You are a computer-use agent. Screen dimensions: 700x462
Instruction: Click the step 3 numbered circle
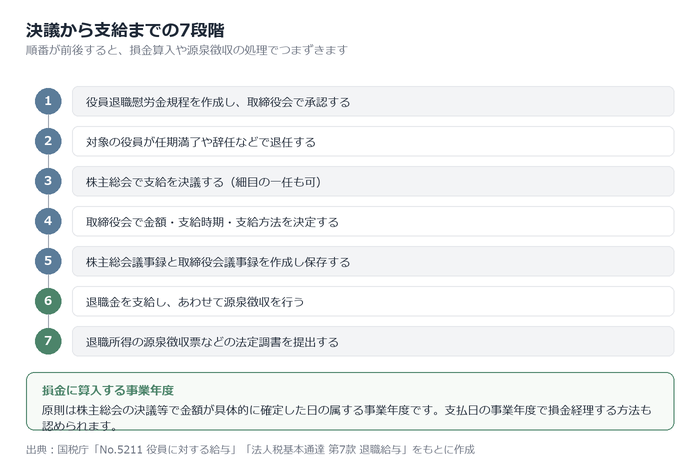(x=48, y=181)
